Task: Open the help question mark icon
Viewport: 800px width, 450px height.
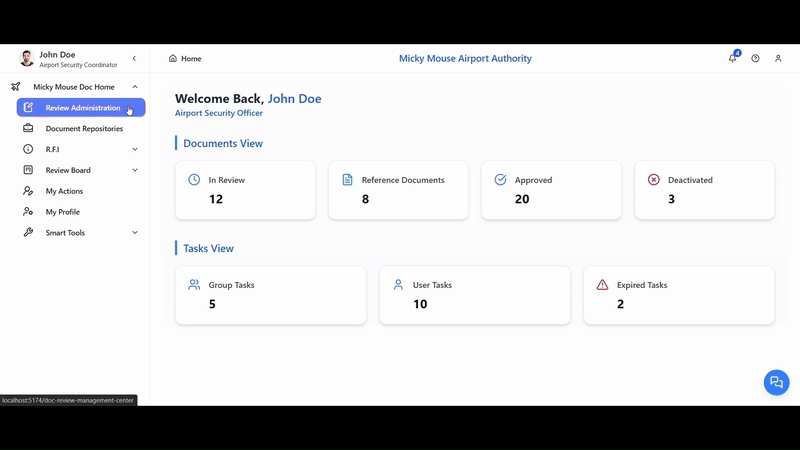Action: click(x=755, y=58)
